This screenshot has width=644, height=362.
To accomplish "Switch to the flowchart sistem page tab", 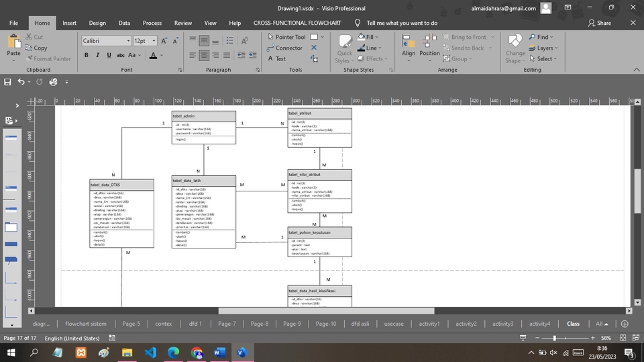I will pos(85,324).
